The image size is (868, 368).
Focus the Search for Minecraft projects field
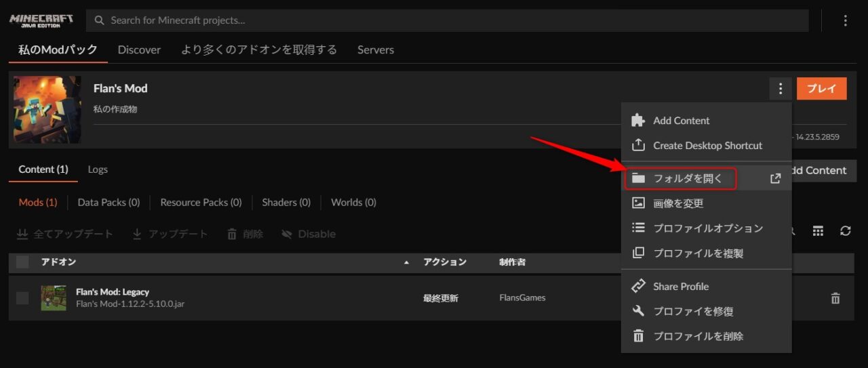(x=447, y=20)
